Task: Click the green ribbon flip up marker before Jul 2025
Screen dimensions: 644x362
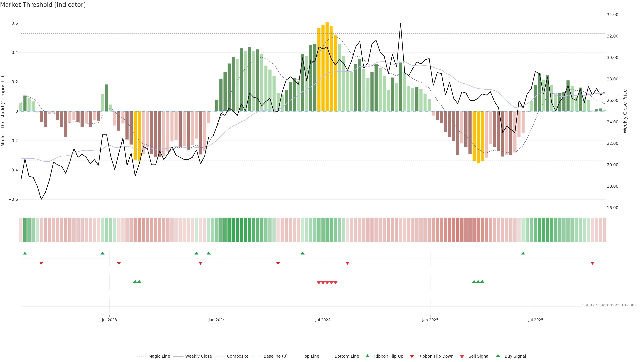Action: coord(523,253)
